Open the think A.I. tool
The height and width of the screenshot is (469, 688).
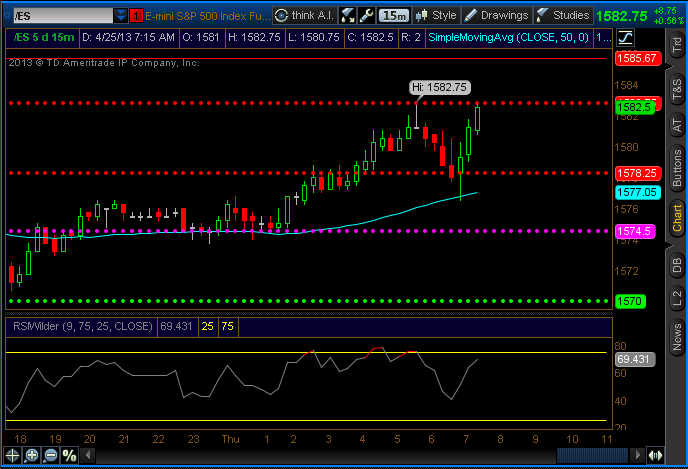coord(305,16)
